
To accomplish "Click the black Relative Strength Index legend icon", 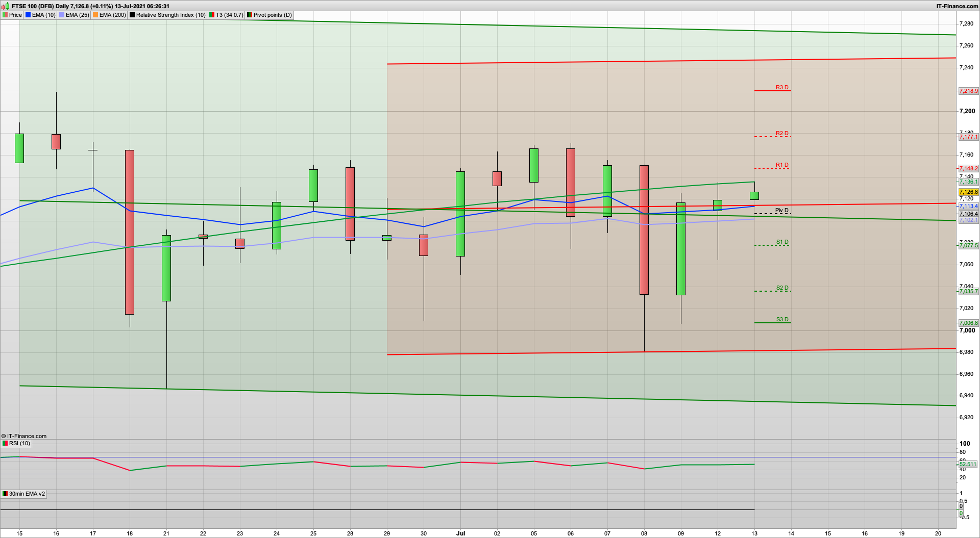I will point(132,15).
